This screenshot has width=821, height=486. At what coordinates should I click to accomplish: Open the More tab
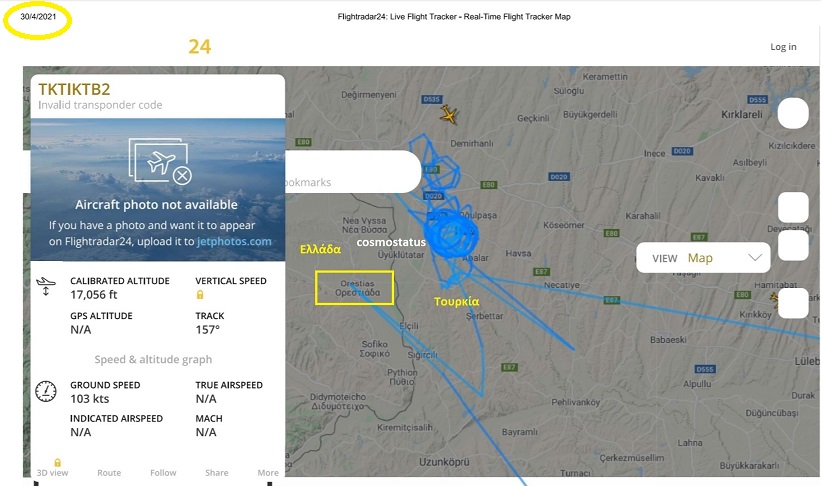268,472
